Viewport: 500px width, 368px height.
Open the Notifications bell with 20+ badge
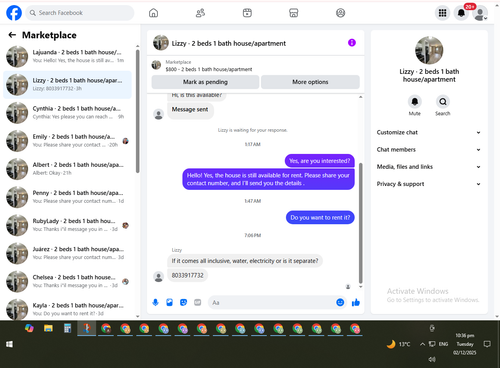click(x=462, y=13)
